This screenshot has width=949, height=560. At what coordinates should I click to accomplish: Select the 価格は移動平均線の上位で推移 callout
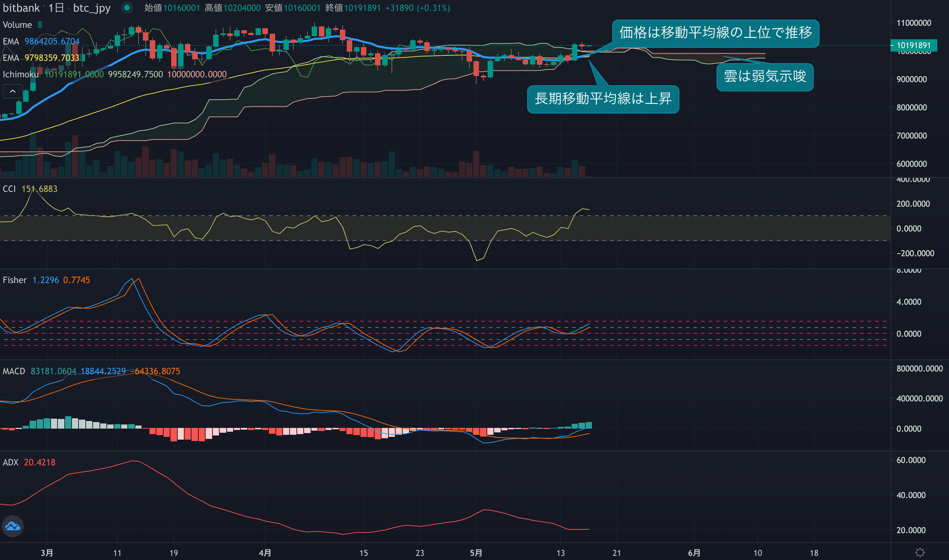715,33
